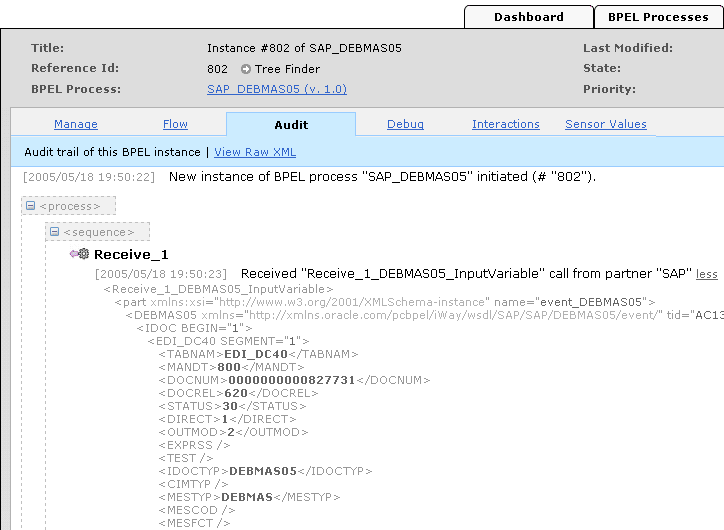
Task: Switch to the Flow tab
Action: (x=175, y=124)
